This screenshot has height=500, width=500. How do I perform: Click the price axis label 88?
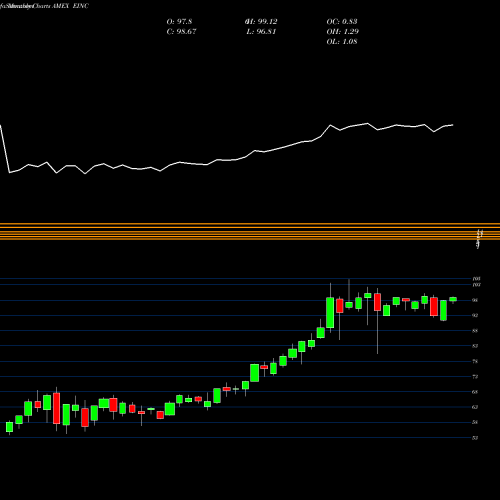pos(475,331)
